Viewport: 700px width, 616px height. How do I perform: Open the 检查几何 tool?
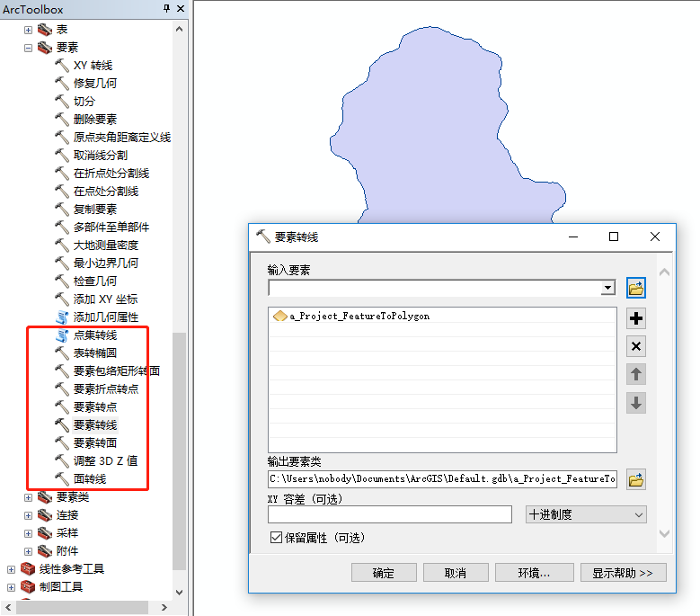click(x=94, y=281)
